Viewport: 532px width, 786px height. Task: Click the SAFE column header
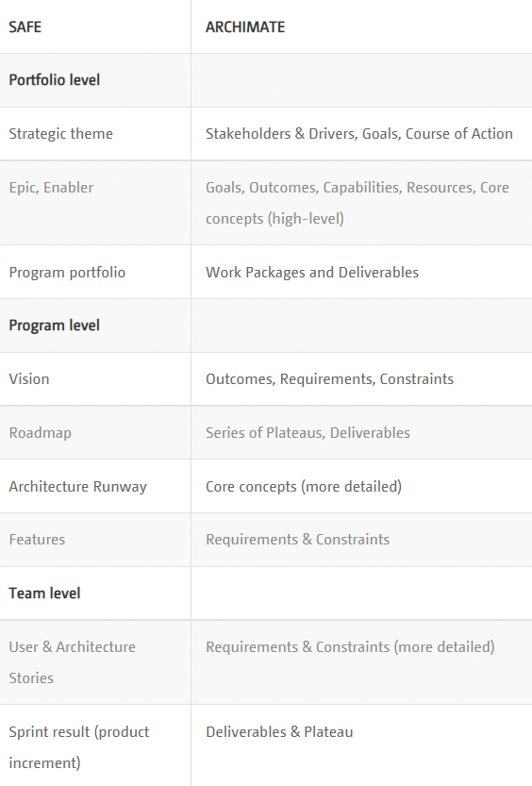95,26
